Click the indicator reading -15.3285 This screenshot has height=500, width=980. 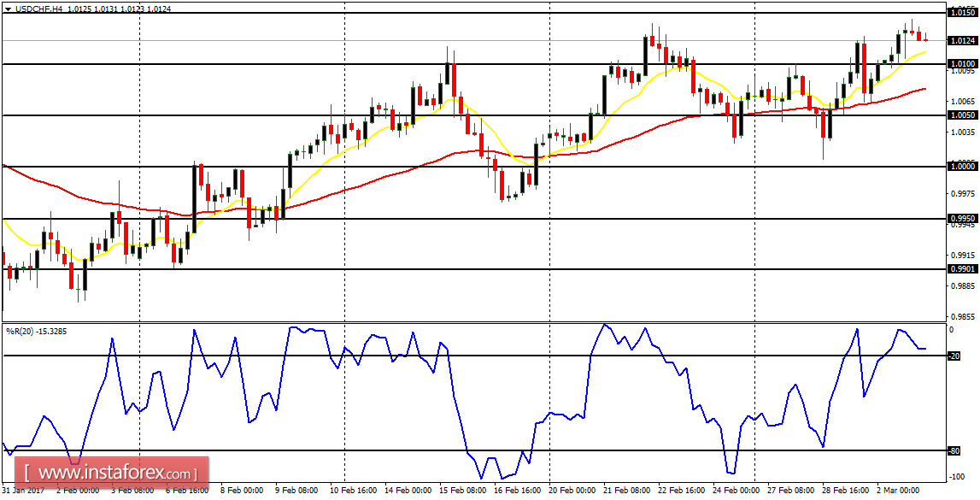point(53,332)
